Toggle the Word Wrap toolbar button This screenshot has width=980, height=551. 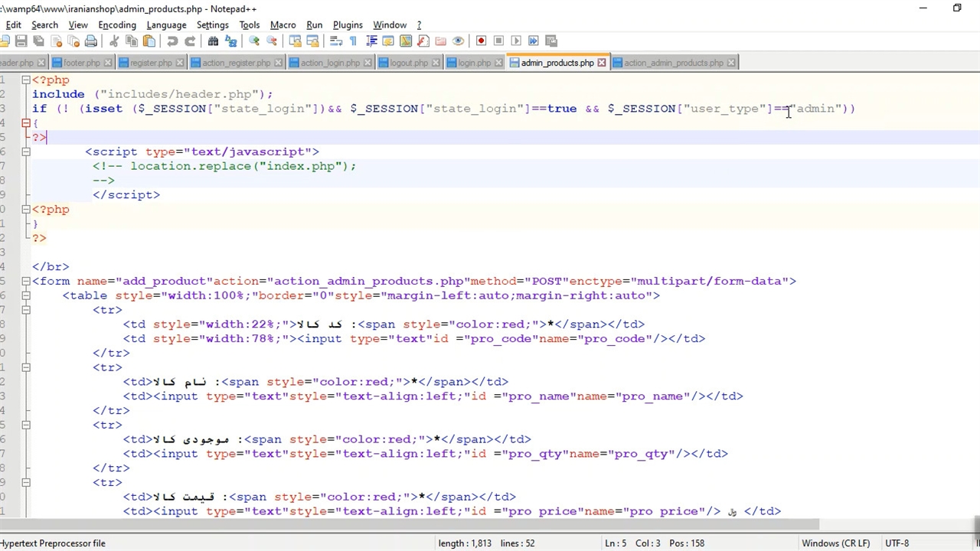(x=336, y=41)
